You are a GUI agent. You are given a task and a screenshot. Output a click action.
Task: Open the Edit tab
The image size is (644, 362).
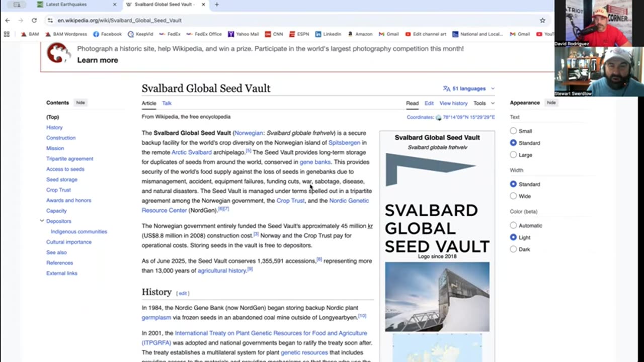[x=429, y=103]
